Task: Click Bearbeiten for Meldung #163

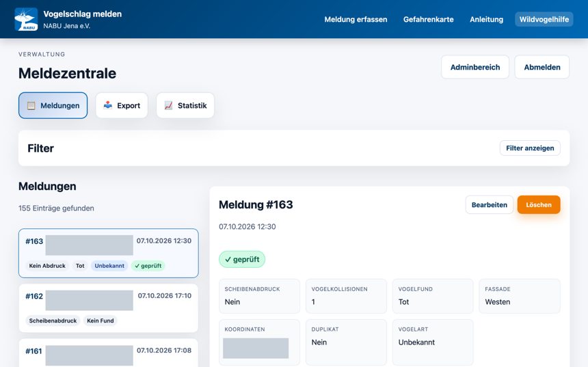Action: pos(489,204)
